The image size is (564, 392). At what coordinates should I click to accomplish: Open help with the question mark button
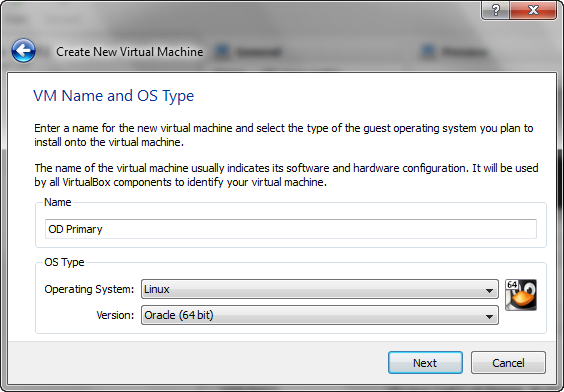(496, 10)
